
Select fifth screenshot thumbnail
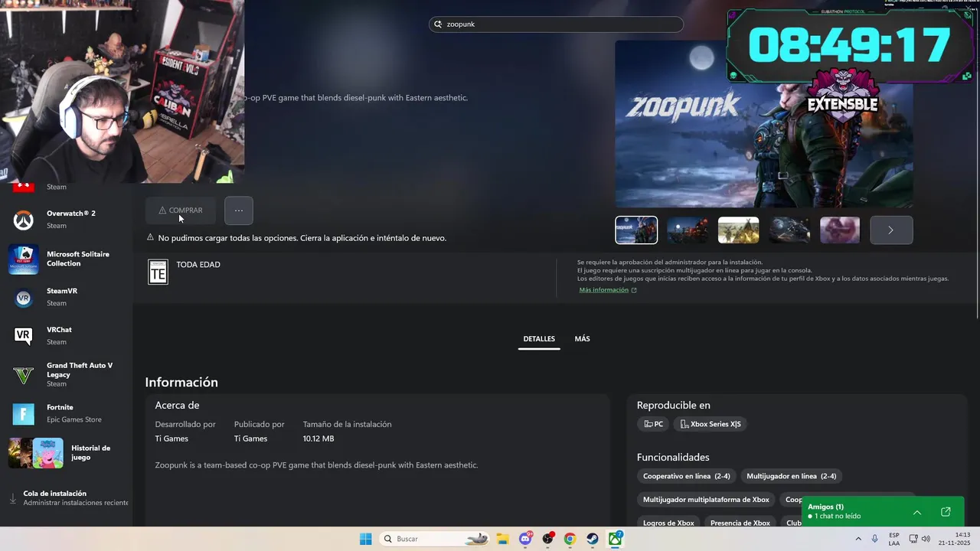(840, 230)
